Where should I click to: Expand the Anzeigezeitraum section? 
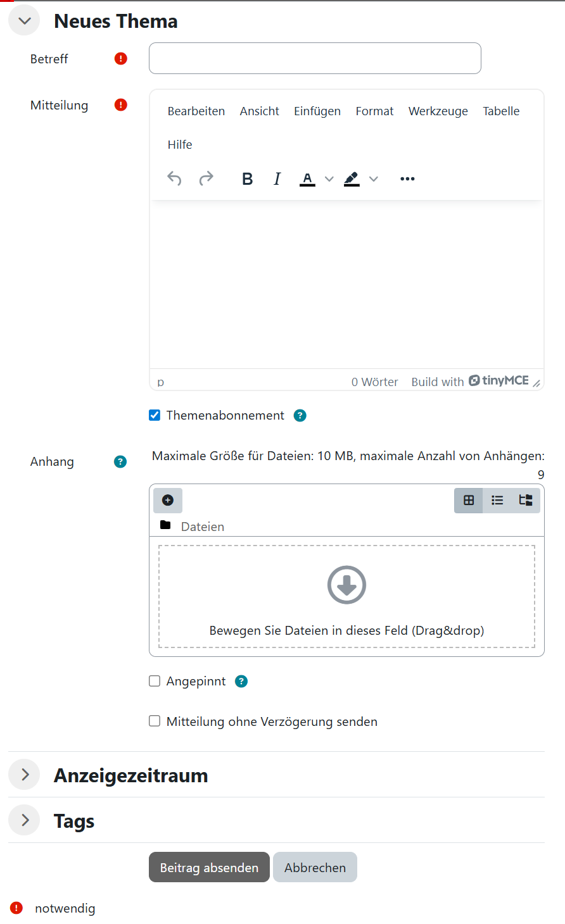25,775
